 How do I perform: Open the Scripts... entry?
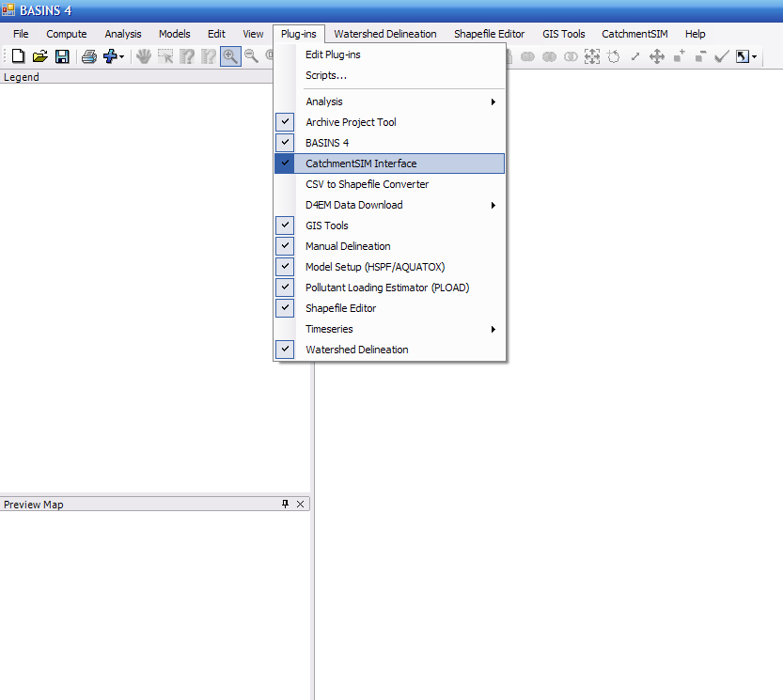326,75
